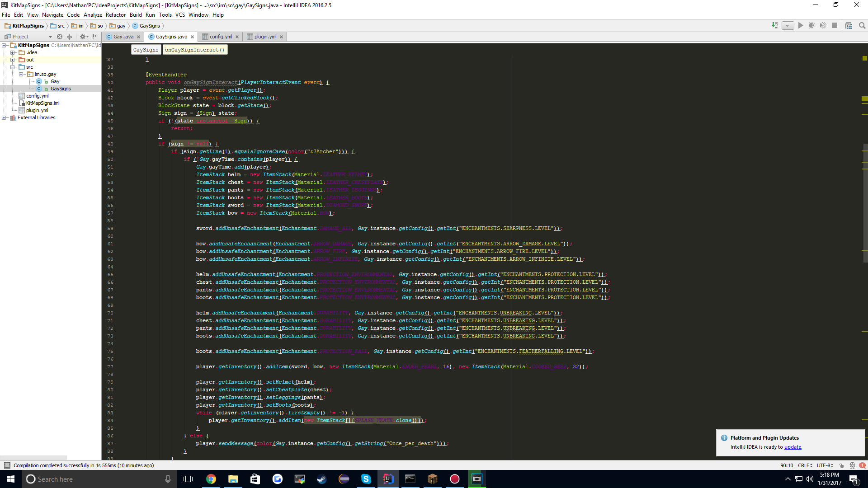The width and height of the screenshot is (868, 488).
Task: Hide the Project panel using hide icon
Action: point(95,37)
